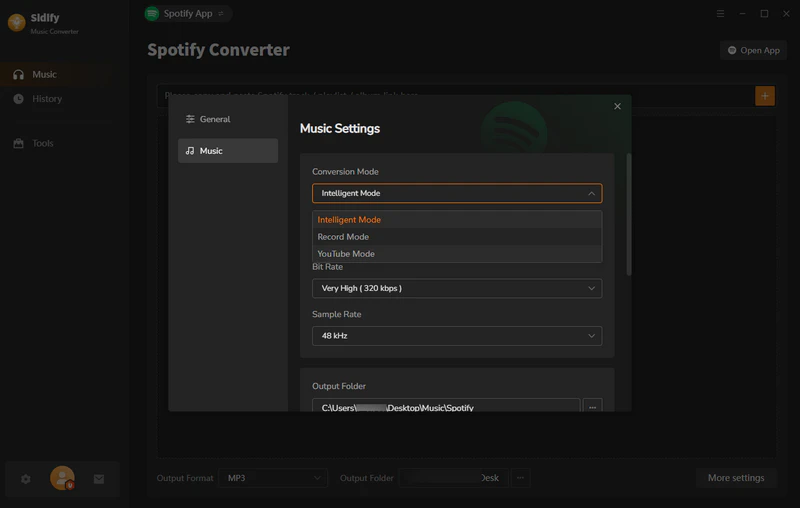This screenshot has height=508, width=800.
Task: Click the Music note icon in dialog
Action: (190, 151)
